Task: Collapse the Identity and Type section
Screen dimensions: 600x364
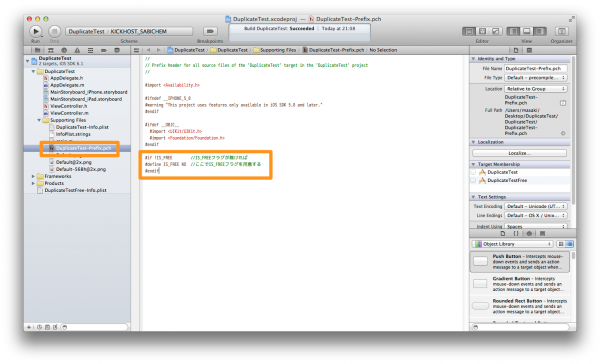Action: [x=473, y=59]
